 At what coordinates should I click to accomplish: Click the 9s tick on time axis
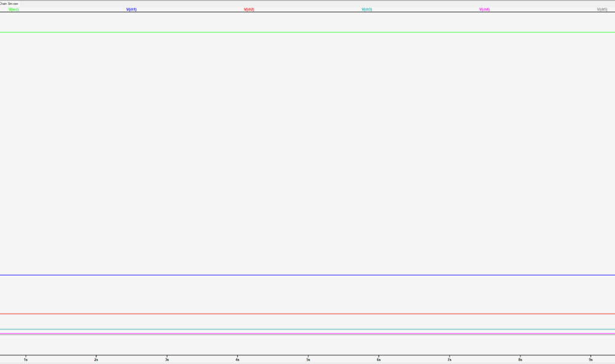click(590, 359)
